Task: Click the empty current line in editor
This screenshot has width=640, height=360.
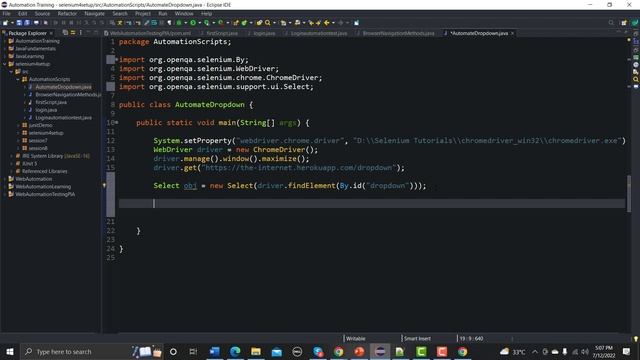Action: click(x=372, y=203)
